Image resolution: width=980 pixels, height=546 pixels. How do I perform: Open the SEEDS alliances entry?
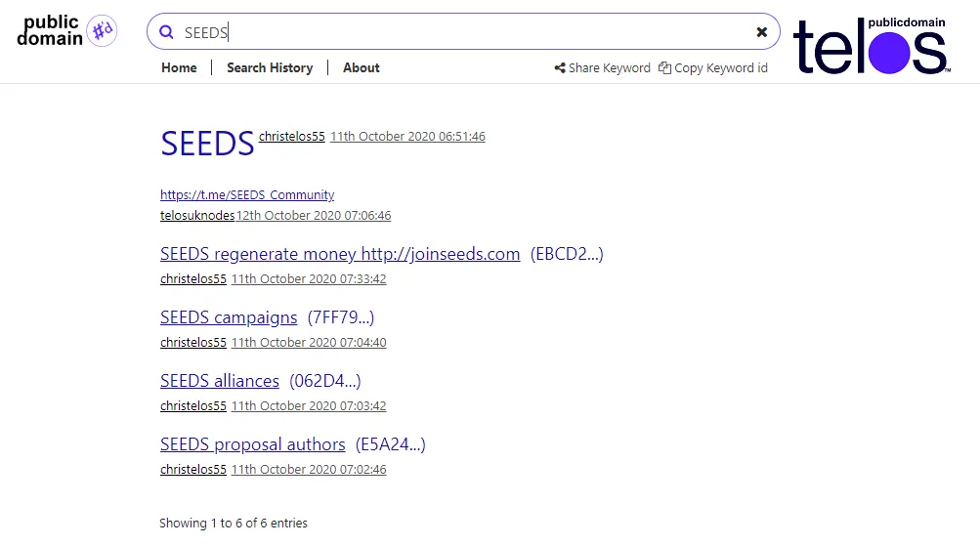click(x=220, y=381)
